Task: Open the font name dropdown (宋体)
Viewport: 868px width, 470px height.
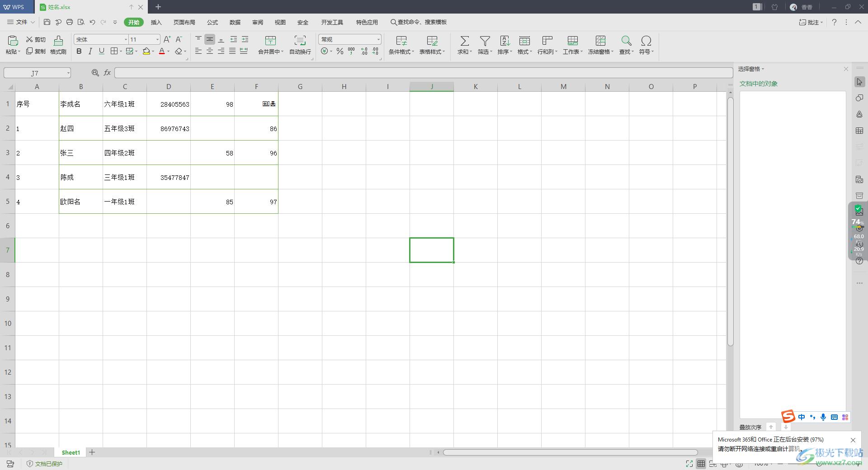Action: pos(126,39)
